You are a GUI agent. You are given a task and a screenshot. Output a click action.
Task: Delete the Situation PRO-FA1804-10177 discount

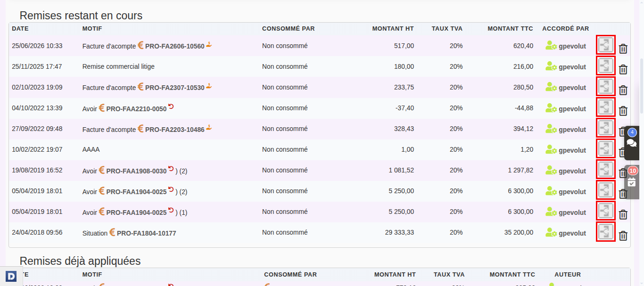click(x=623, y=236)
